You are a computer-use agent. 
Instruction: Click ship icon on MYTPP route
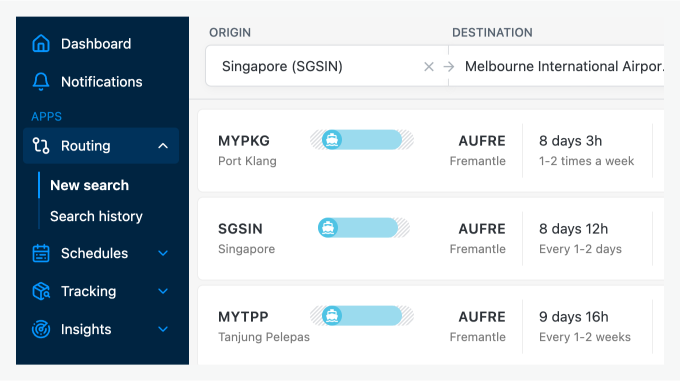click(x=332, y=316)
